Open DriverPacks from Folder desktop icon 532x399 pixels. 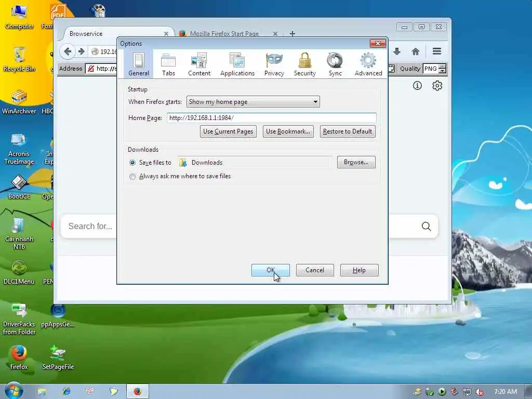19,319
